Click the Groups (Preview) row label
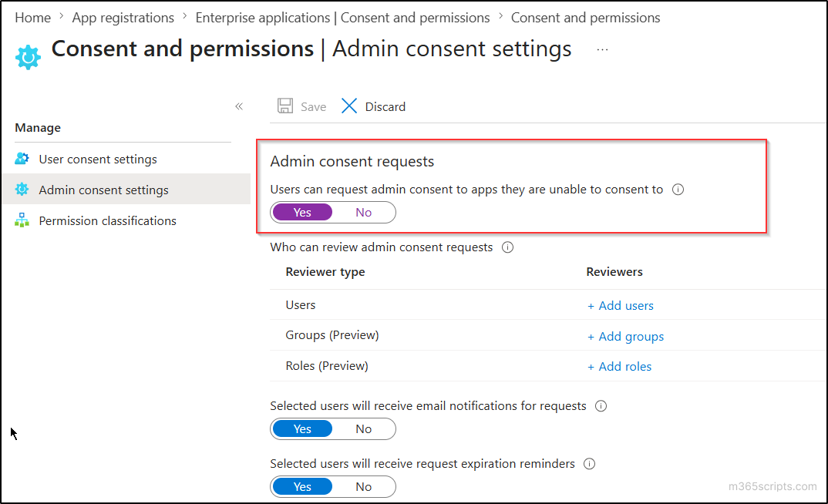This screenshot has width=828, height=504. click(332, 335)
